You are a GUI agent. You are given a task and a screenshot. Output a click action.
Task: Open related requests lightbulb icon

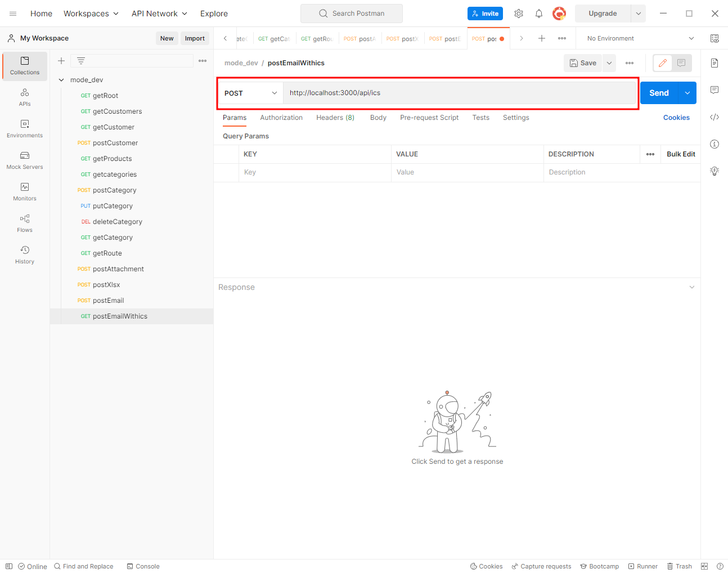tap(714, 171)
